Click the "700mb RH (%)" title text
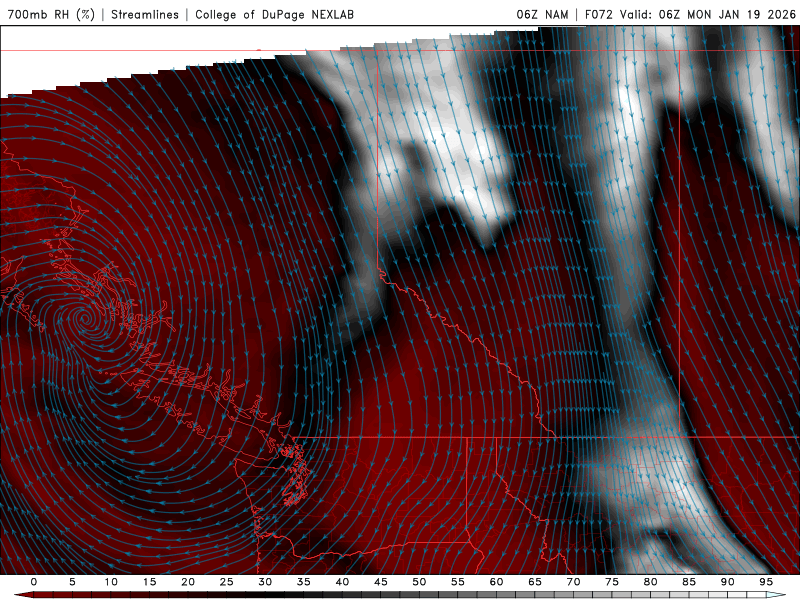This screenshot has height=600, width=800. pyautogui.click(x=51, y=15)
